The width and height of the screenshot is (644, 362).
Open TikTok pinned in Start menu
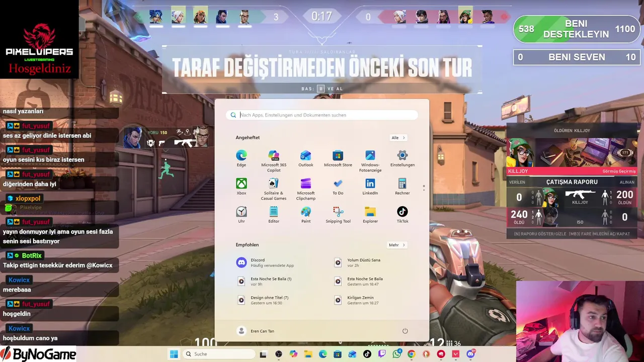pyautogui.click(x=403, y=215)
